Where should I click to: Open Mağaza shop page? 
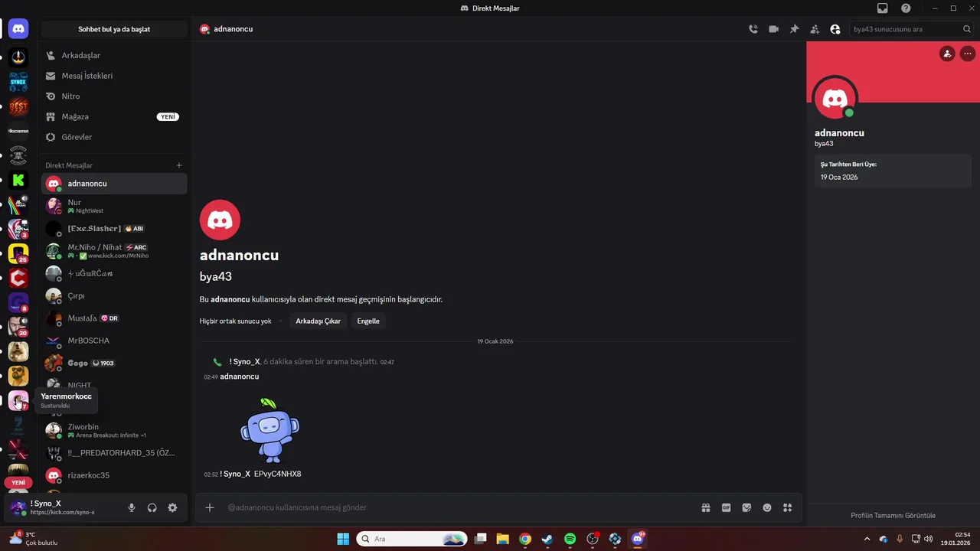pos(114,116)
